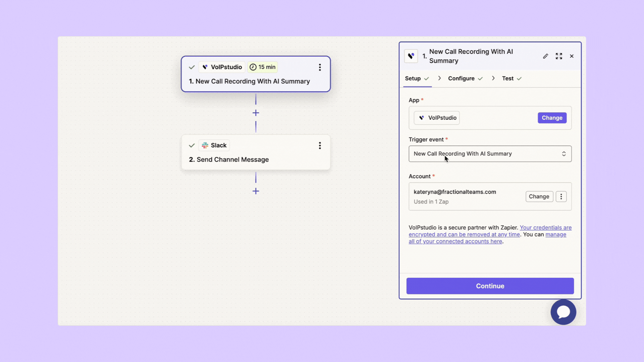The width and height of the screenshot is (644, 362).
Task: Close the step editor panel
Action: click(x=572, y=56)
